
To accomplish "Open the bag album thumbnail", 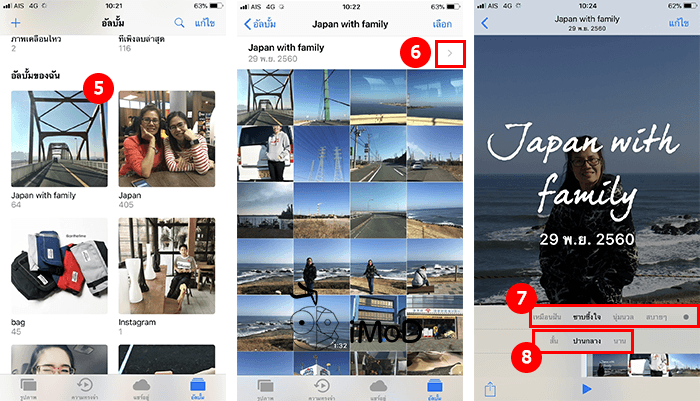I will coord(59,266).
